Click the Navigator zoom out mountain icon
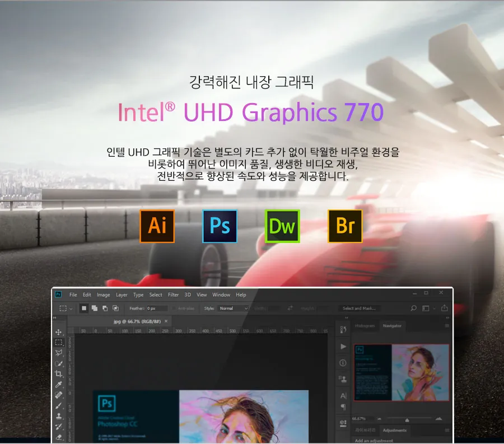Image resolution: width=504 pixels, height=444 pixels. click(379, 419)
